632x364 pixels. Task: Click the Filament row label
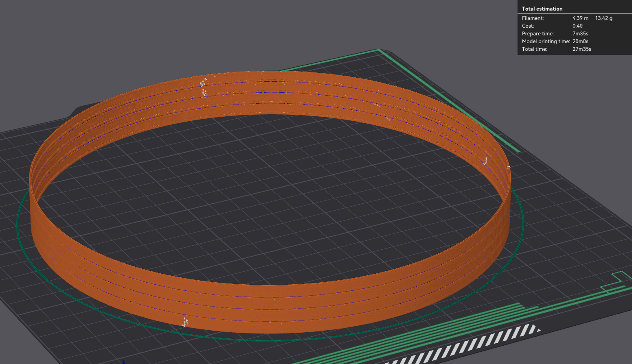[x=533, y=18]
